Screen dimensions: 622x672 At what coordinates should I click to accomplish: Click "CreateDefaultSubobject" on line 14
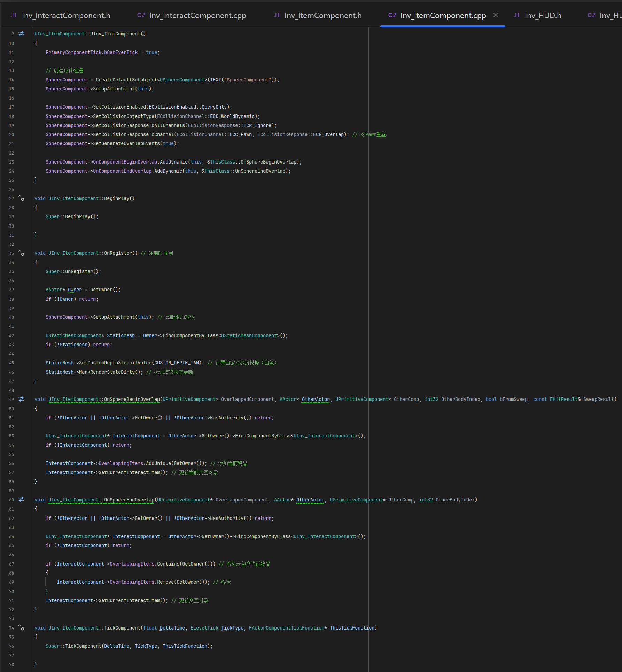(x=126, y=80)
